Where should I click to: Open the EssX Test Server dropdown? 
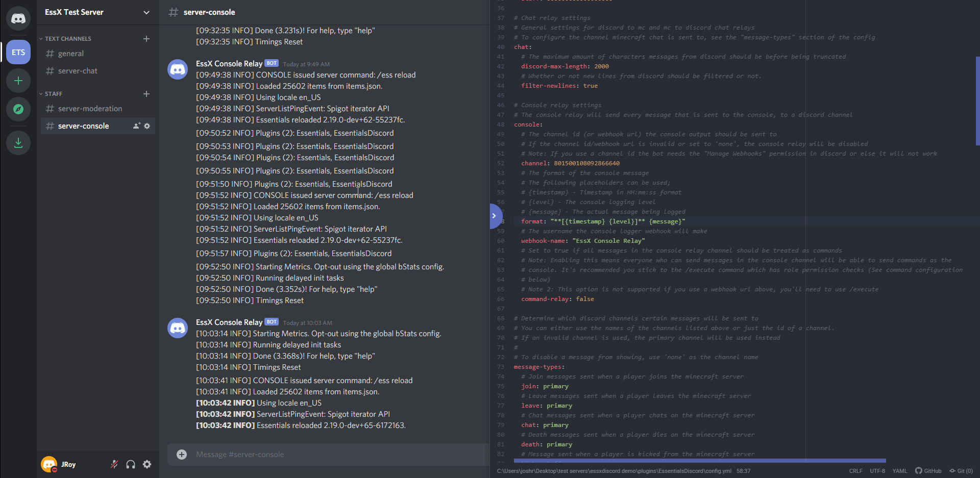146,12
